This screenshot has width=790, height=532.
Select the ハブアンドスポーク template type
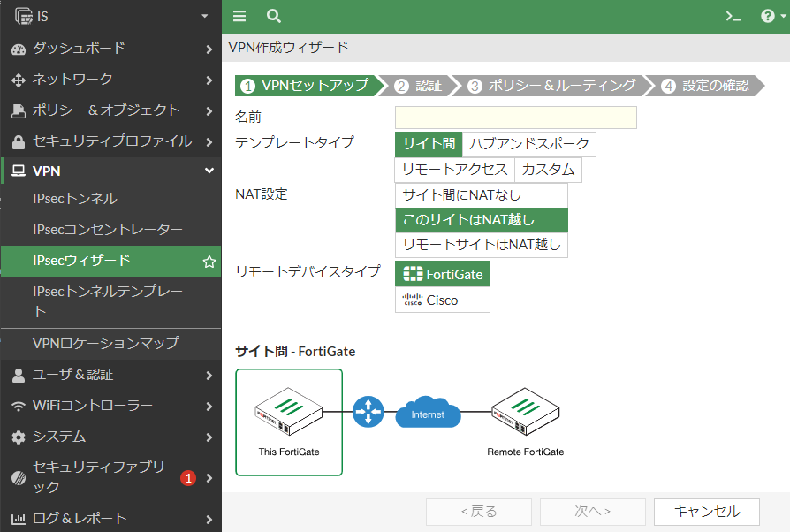[529, 144]
